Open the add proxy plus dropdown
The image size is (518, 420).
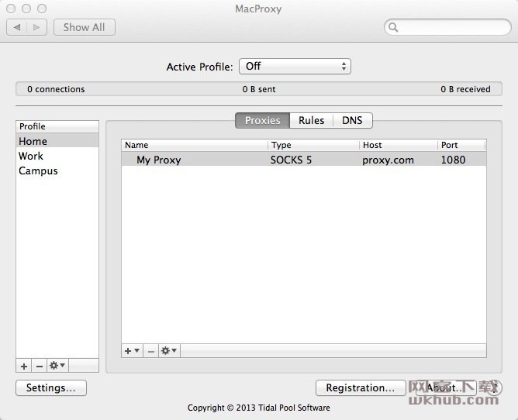tap(132, 351)
